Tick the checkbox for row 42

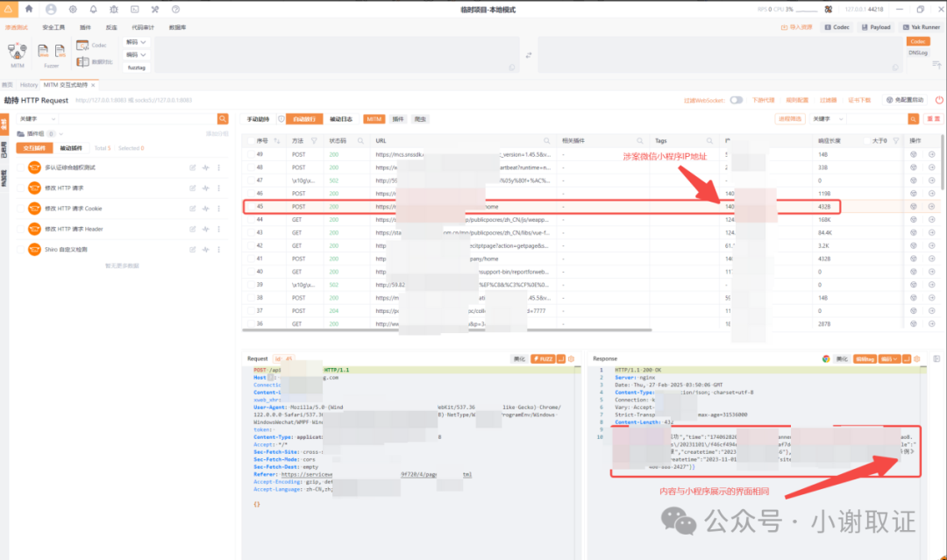[251, 245]
